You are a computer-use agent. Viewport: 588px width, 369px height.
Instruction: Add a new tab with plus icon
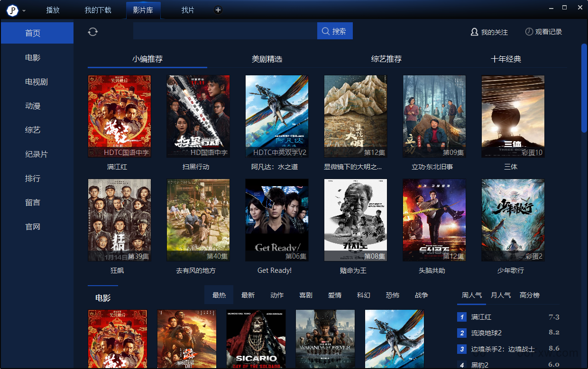point(218,10)
